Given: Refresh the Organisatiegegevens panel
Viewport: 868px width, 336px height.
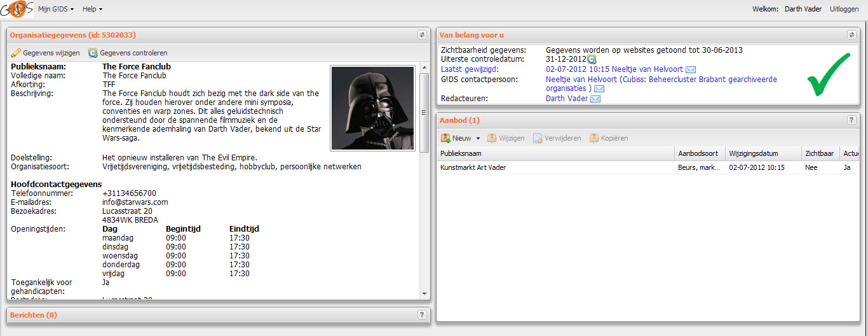Looking at the screenshot, I should point(422,35).
